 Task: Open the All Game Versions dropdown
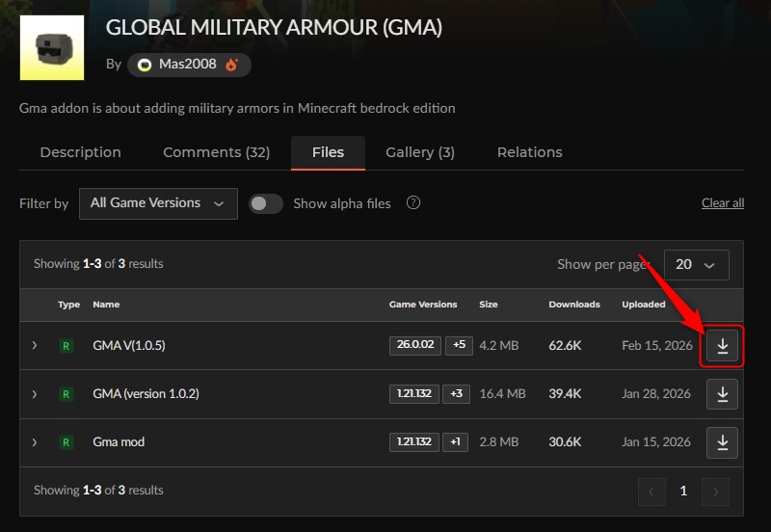click(x=158, y=203)
